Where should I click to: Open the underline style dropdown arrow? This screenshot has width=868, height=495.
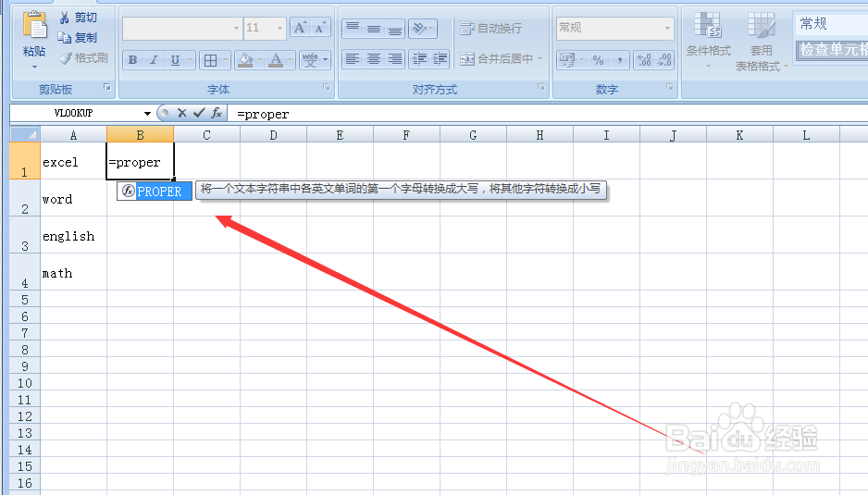tap(190, 60)
